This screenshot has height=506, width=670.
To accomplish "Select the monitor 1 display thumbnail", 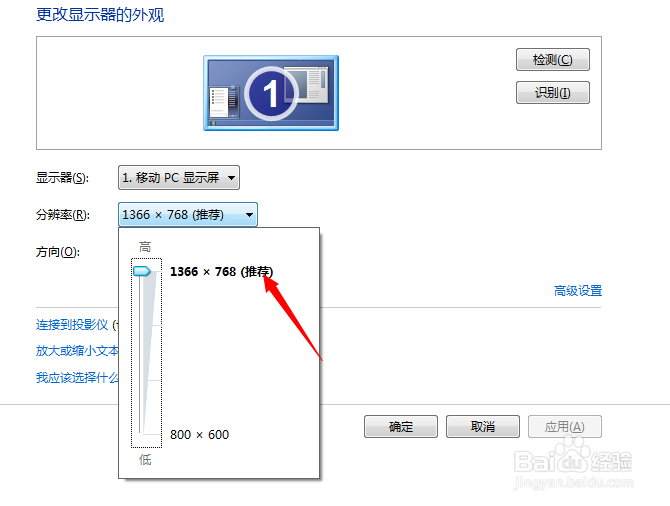I will pyautogui.click(x=271, y=93).
